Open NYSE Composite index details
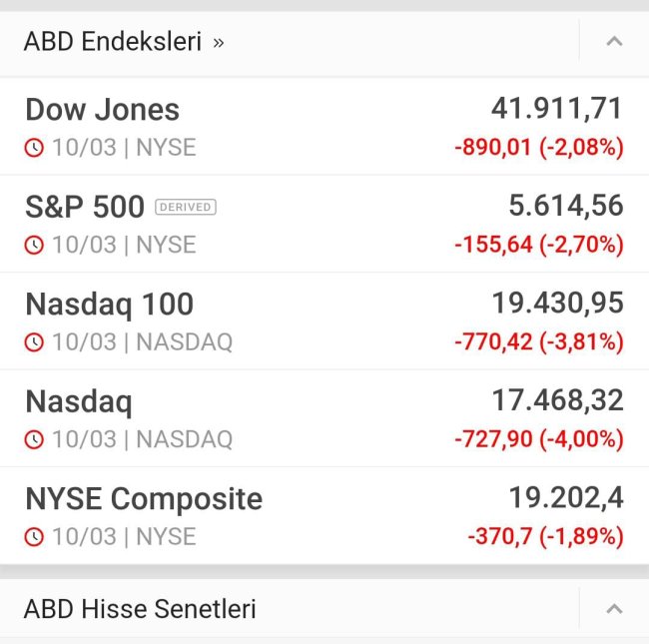Viewport: 649px width, 644px height. point(324,515)
